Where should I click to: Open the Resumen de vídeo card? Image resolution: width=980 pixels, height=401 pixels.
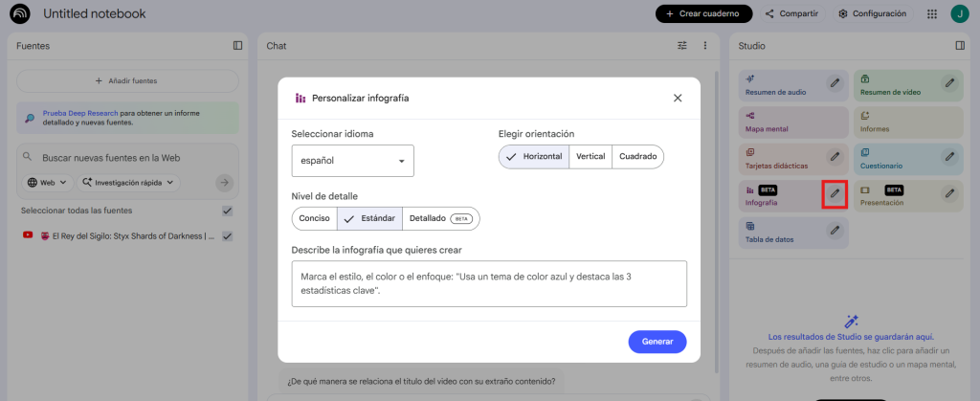click(x=908, y=85)
